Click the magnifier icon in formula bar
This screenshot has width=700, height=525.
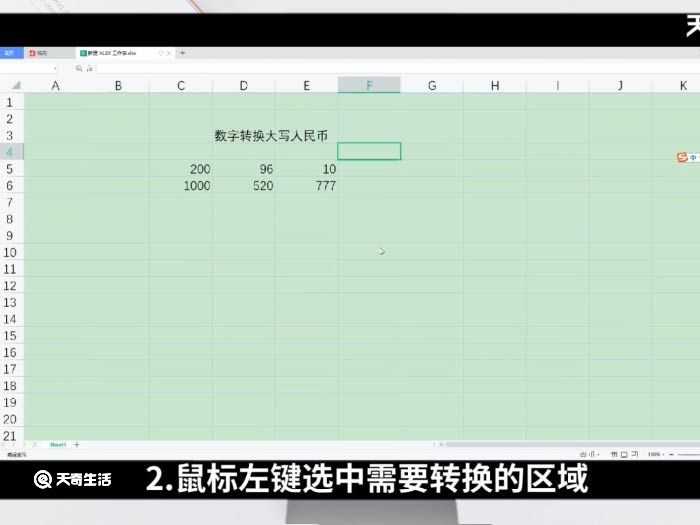tap(79, 68)
